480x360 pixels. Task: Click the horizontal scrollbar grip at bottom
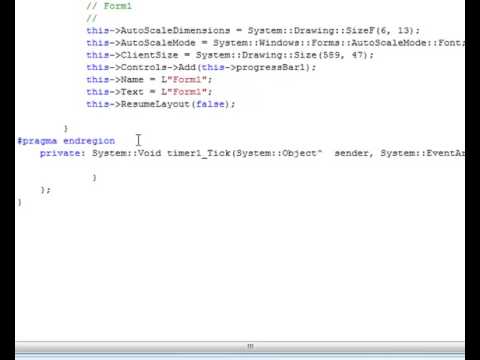[x=250, y=347]
